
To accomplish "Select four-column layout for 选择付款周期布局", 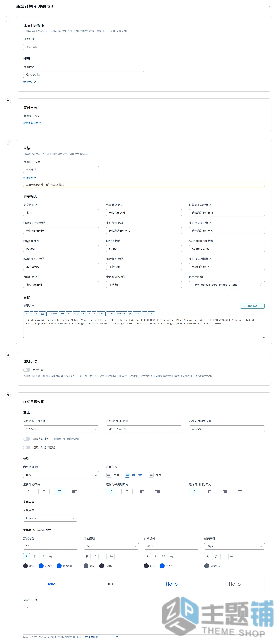I will (158, 491).
